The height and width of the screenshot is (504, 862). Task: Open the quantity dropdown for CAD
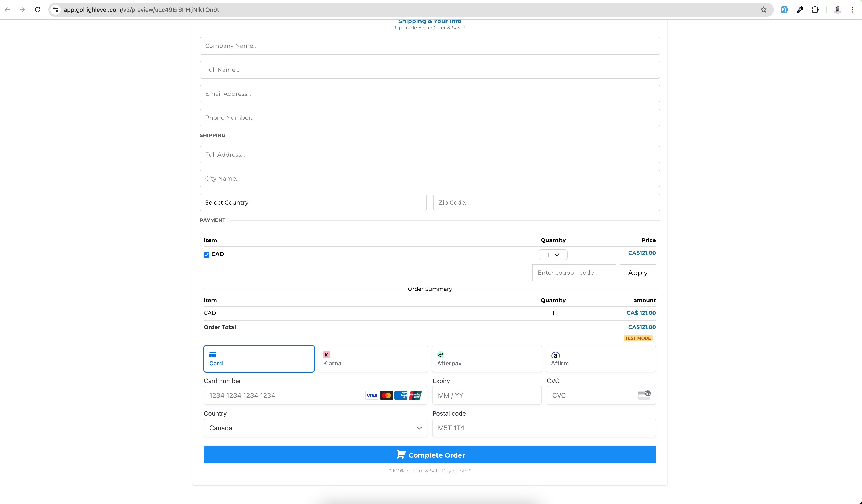click(553, 255)
